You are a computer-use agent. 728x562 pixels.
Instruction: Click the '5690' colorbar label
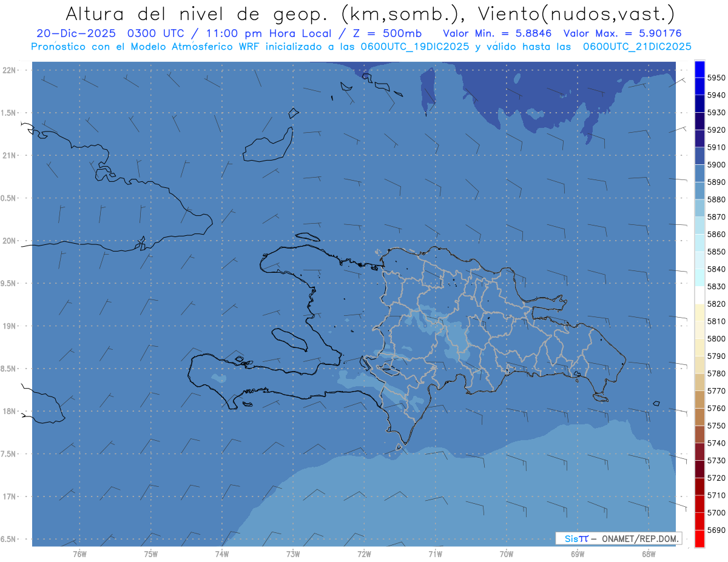(x=717, y=530)
